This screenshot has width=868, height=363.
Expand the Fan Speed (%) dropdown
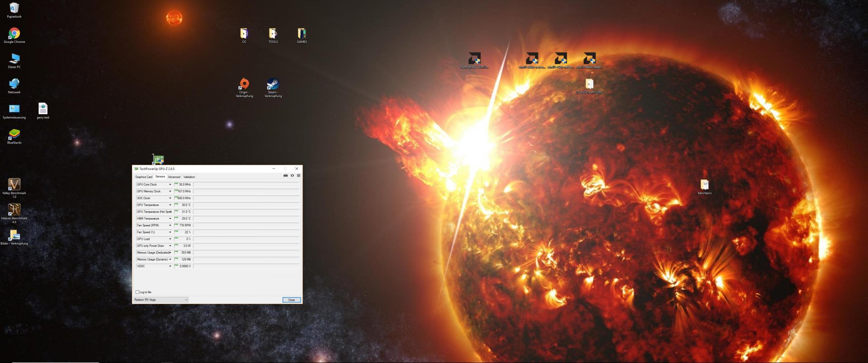(x=170, y=232)
